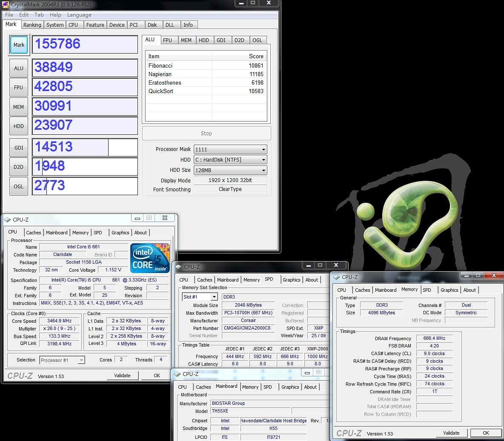Open Language menu in CrystalMark
This screenshot has width=504, height=441.
click(79, 15)
